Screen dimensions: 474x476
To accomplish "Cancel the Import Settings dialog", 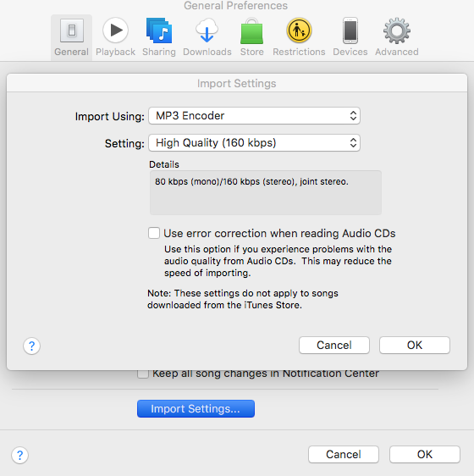I will (x=334, y=346).
